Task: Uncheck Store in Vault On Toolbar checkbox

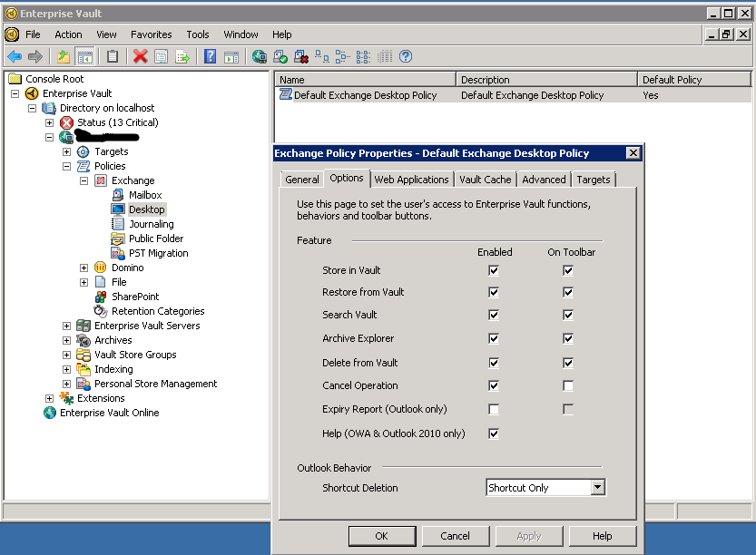Action: [568, 271]
